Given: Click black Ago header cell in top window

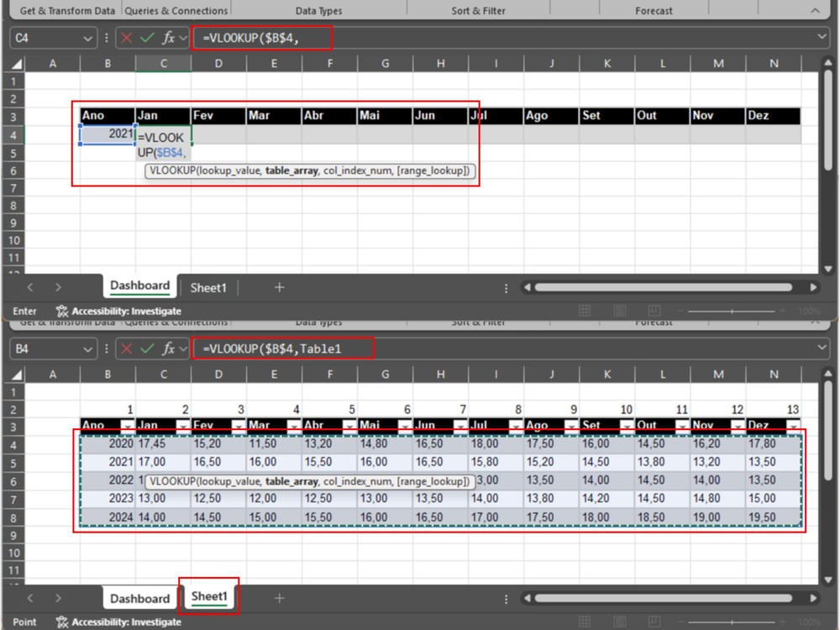Looking at the screenshot, I should pyautogui.click(x=551, y=116).
